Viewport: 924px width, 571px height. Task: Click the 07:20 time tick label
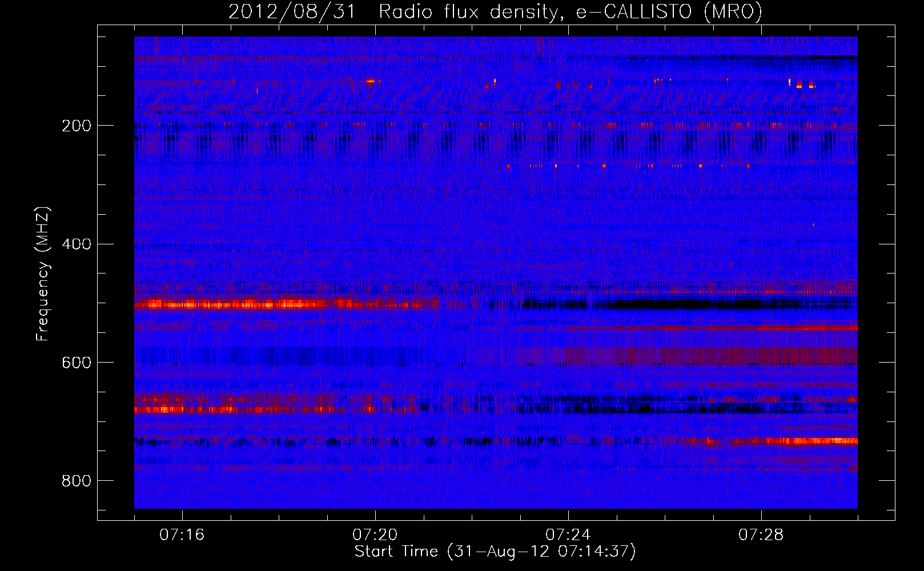tap(375, 535)
